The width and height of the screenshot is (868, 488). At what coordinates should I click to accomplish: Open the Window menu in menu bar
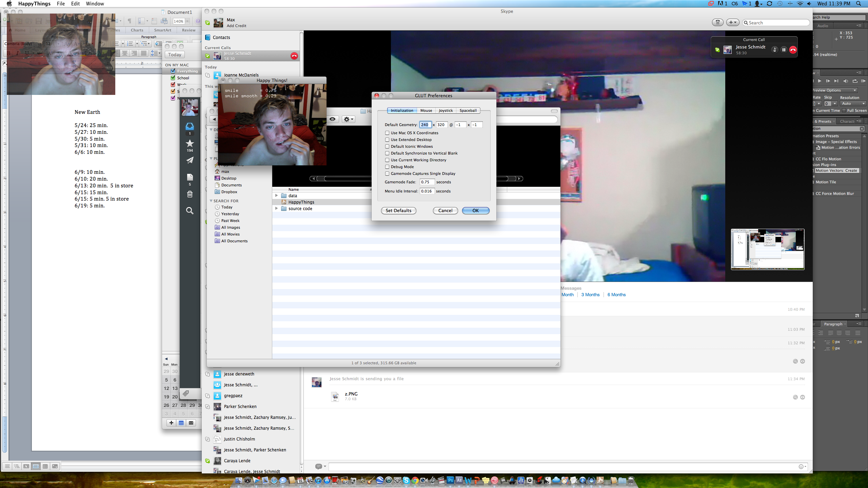pos(95,4)
